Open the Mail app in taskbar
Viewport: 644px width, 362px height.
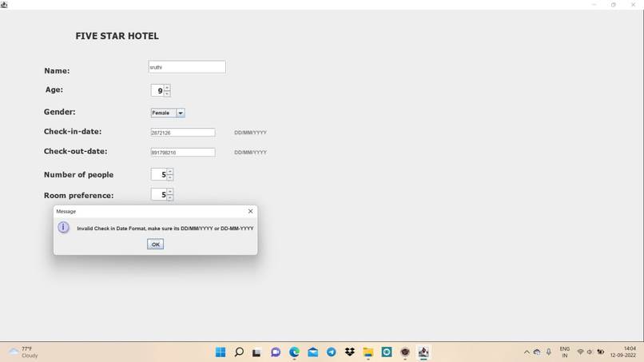pyautogui.click(x=313, y=352)
